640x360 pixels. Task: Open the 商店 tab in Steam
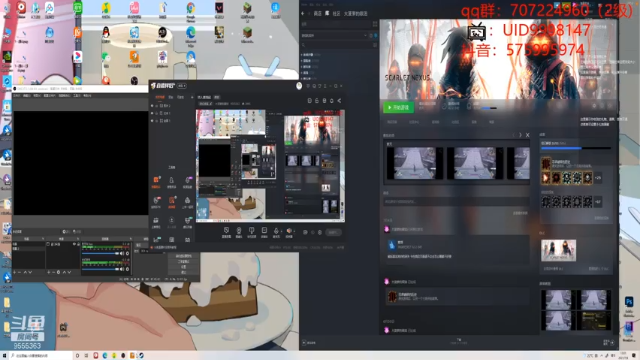(x=318, y=13)
